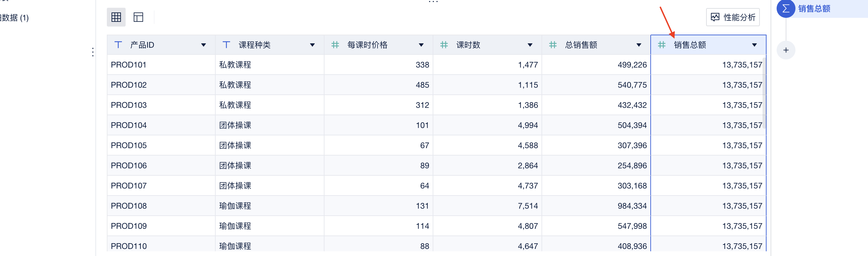
Task: Open the 总销售额 column dropdown
Action: pos(639,45)
